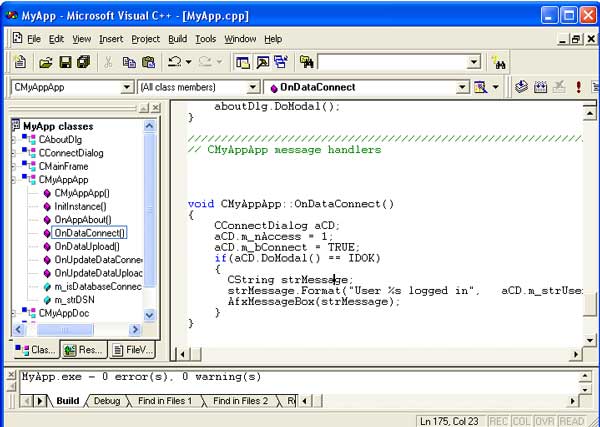Click the red exclamation Execute icon

[579, 87]
